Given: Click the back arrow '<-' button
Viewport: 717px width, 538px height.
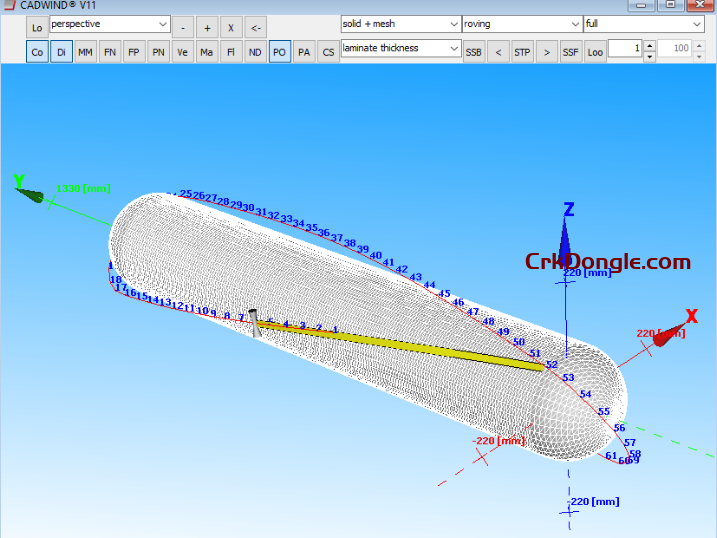Looking at the screenshot, I should point(256,27).
